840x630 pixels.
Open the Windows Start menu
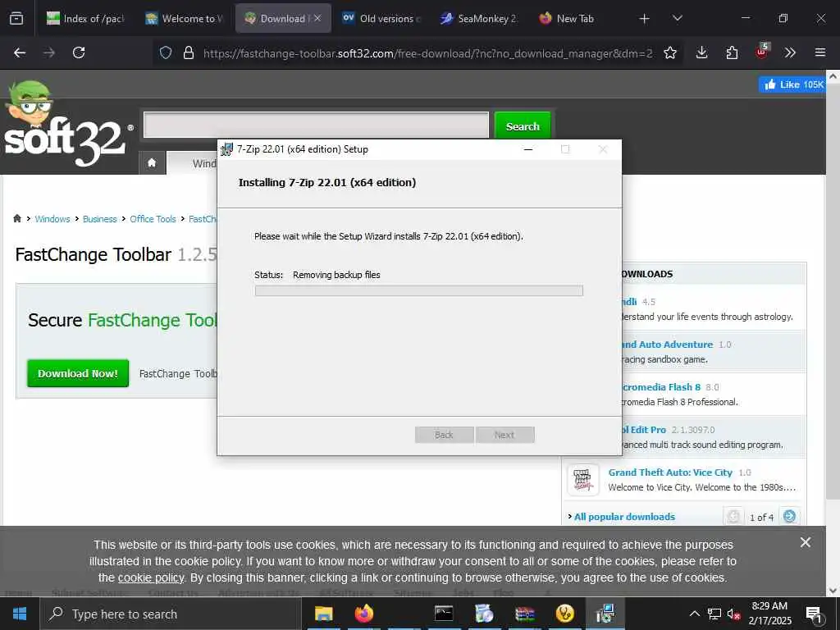[x=20, y=614]
